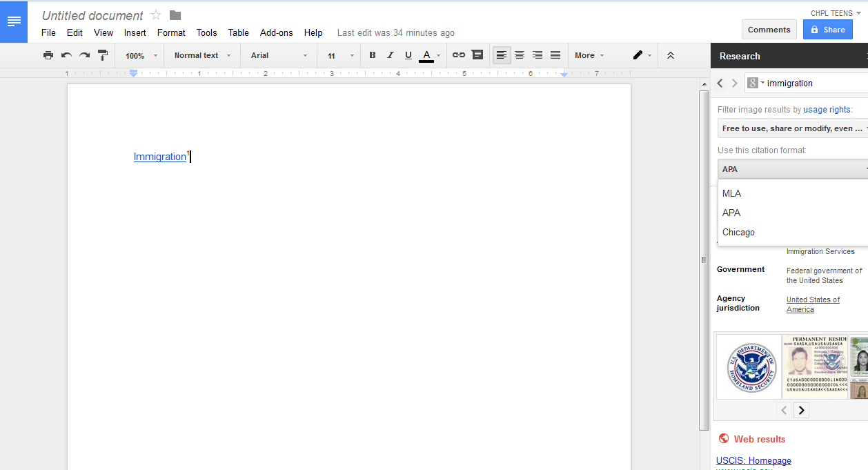Click the right indent ruler marker
Image resolution: width=868 pixels, height=470 pixels.
[x=564, y=74]
